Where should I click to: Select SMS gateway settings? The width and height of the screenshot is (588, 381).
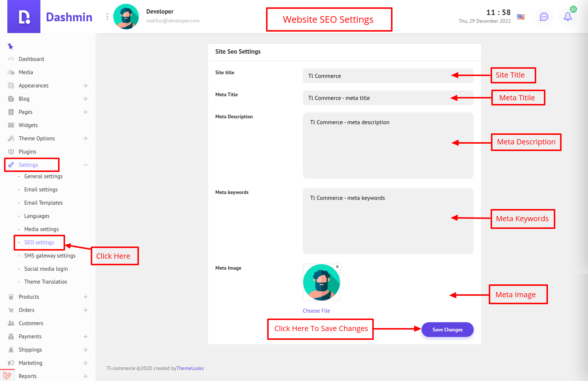pyautogui.click(x=50, y=256)
